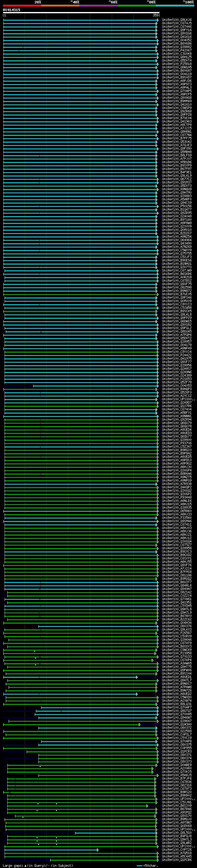Screen dimensions: 197x868
Task: Open the UniRef100_A7PAW8 entry
Action: click(177, 687)
